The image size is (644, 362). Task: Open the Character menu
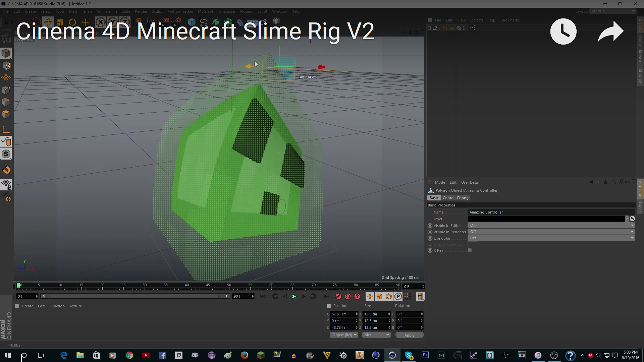click(227, 11)
